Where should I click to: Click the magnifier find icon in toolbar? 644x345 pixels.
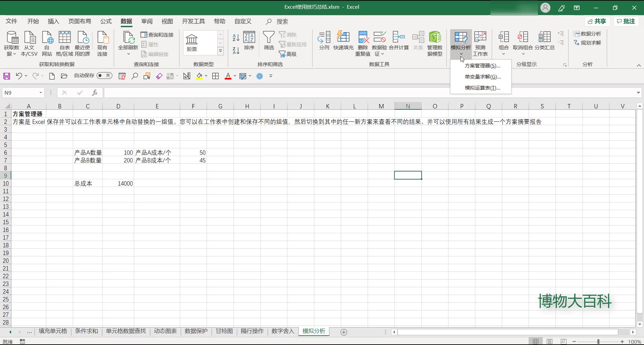pyautogui.click(x=135, y=76)
